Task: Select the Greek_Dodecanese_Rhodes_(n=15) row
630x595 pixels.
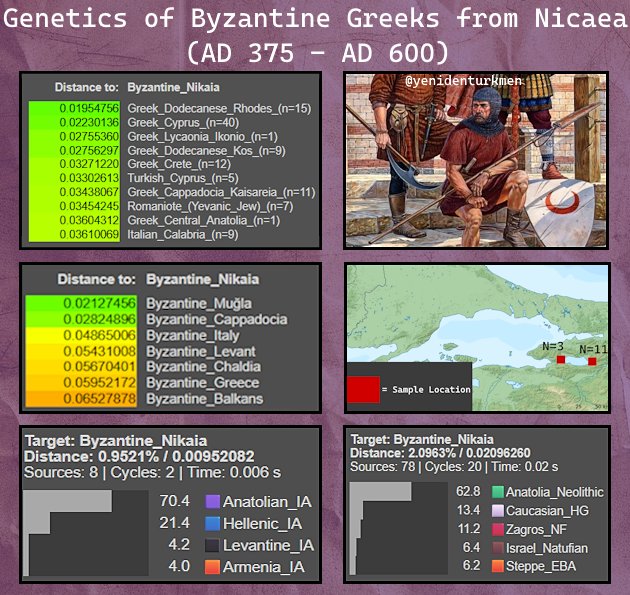Action: [x=172, y=108]
